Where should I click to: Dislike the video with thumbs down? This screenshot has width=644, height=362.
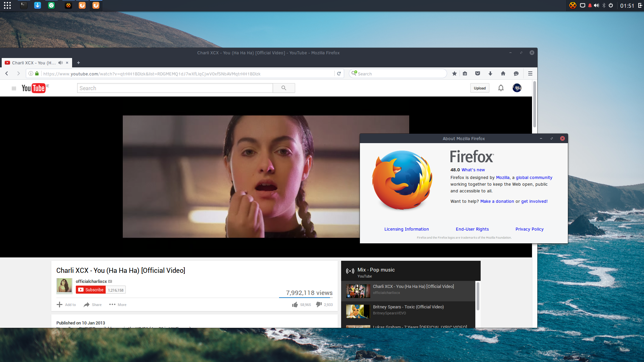click(x=319, y=304)
